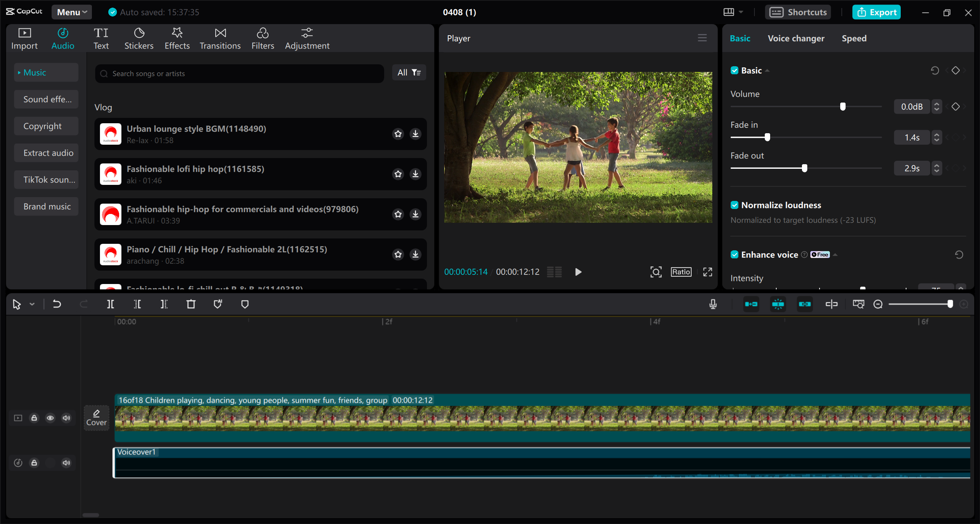Select the Delete clip icon
Image resolution: width=980 pixels, height=524 pixels.
click(x=191, y=303)
